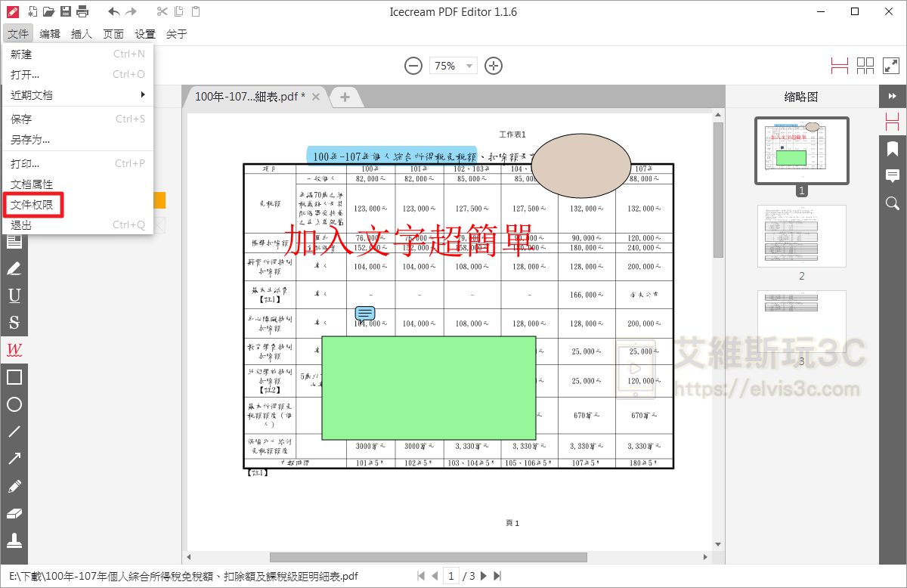Select page 2 thumbnail
This screenshot has width=907, height=588.
tap(801, 237)
